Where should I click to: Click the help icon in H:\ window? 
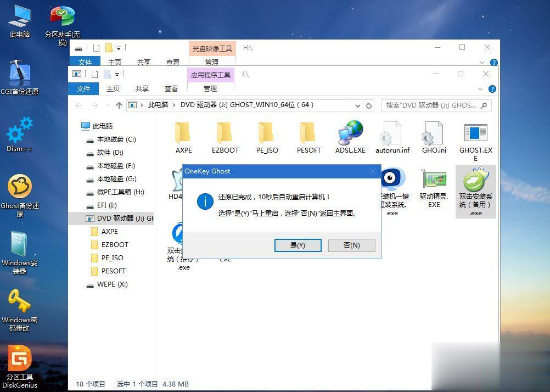pos(493,63)
